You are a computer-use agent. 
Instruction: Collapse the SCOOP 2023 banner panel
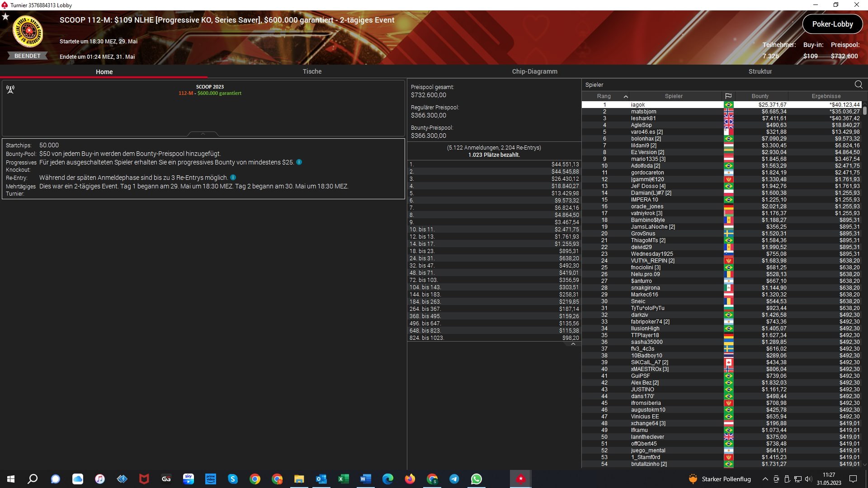pos(203,134)
